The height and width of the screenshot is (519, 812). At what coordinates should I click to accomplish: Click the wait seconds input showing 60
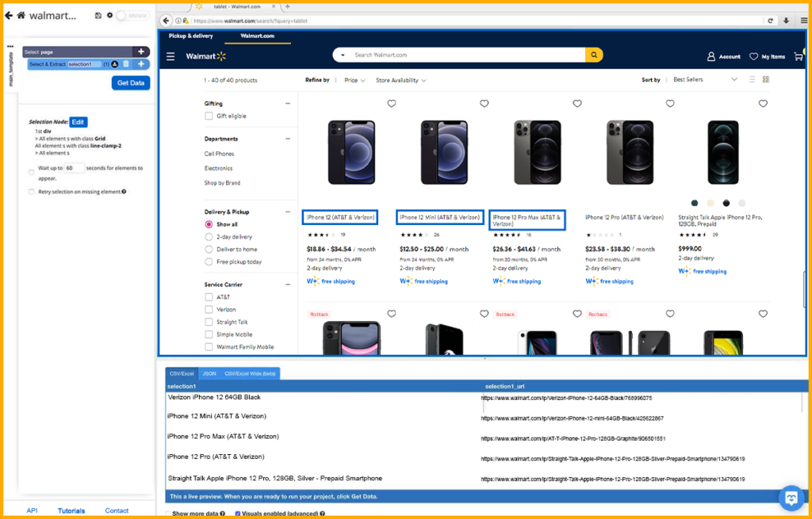tap(74, 168)
